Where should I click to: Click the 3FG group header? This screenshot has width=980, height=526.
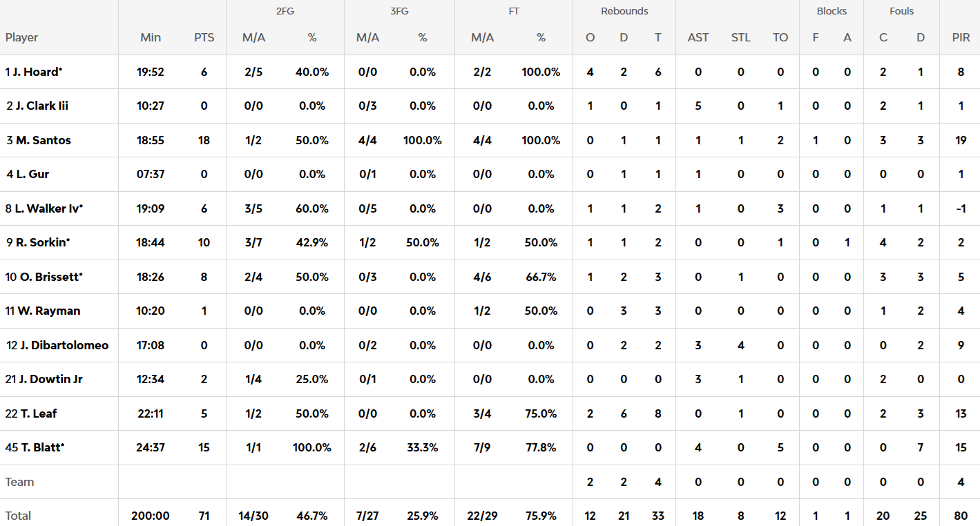point(399,11)
